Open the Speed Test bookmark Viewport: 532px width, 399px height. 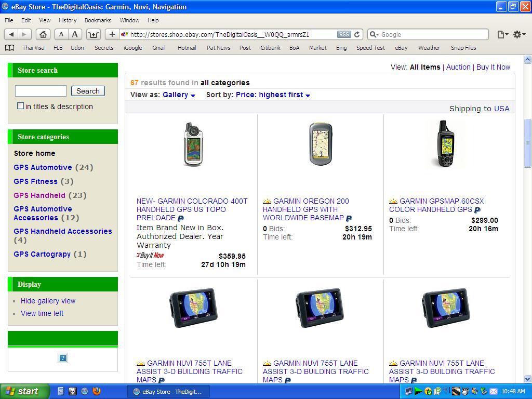(x=370, y=48)
